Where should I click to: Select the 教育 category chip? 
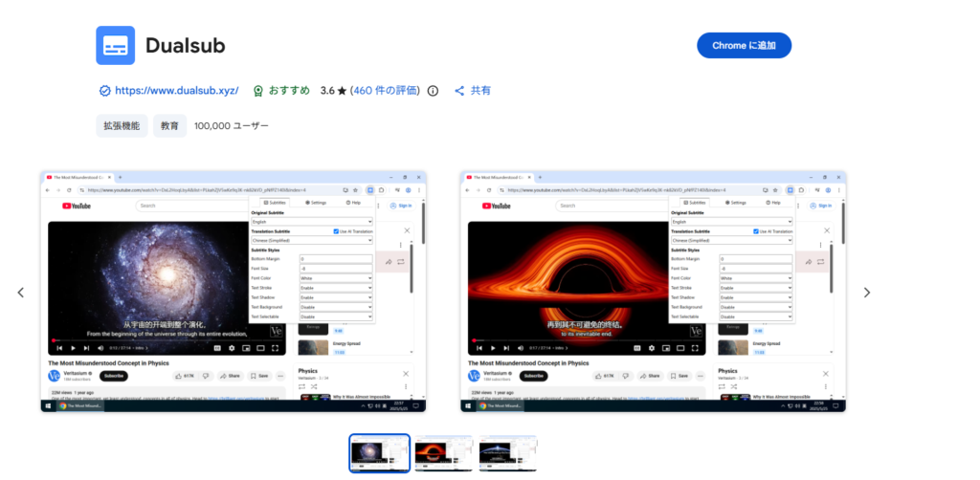[170, 125]
